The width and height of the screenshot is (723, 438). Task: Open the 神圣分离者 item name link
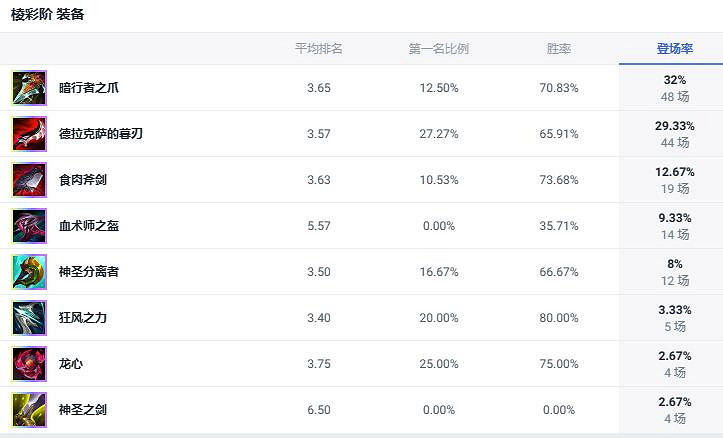tap(88, 272)
